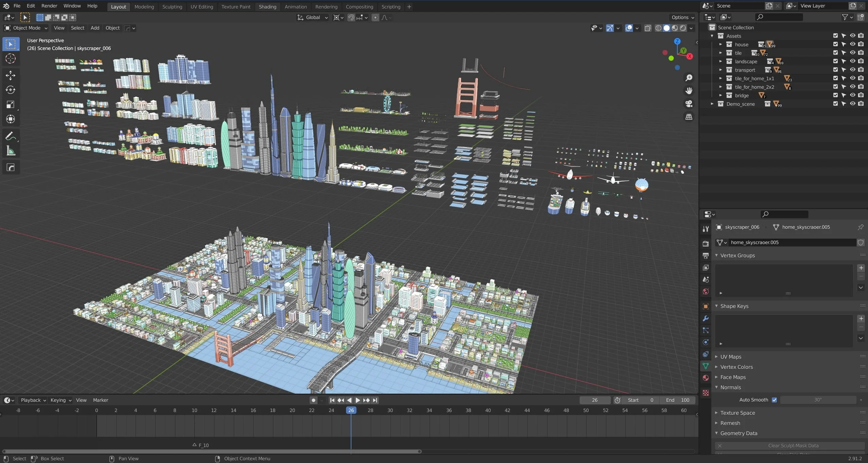Click the mesh name field home_skyscraoer.005
Screen dimensions: 868x463
click(x=792, y=243)
